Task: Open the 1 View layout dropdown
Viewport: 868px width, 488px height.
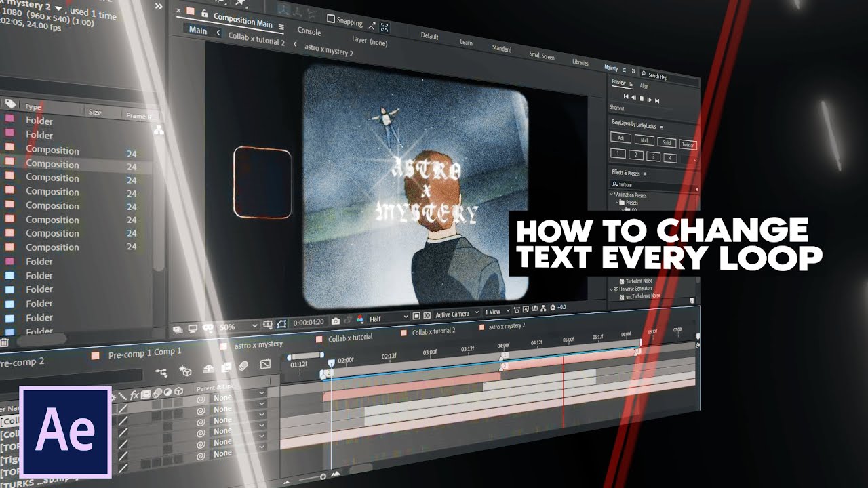Action: tap(497, 312)
